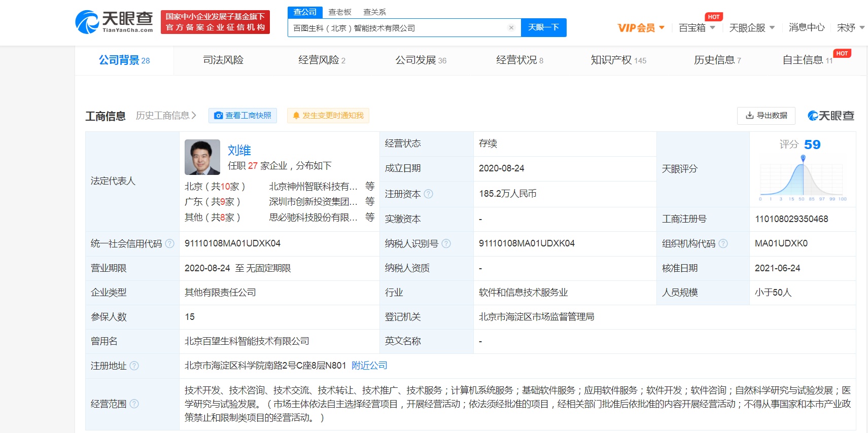Select the 经营风险 tab

click(322, 60)
